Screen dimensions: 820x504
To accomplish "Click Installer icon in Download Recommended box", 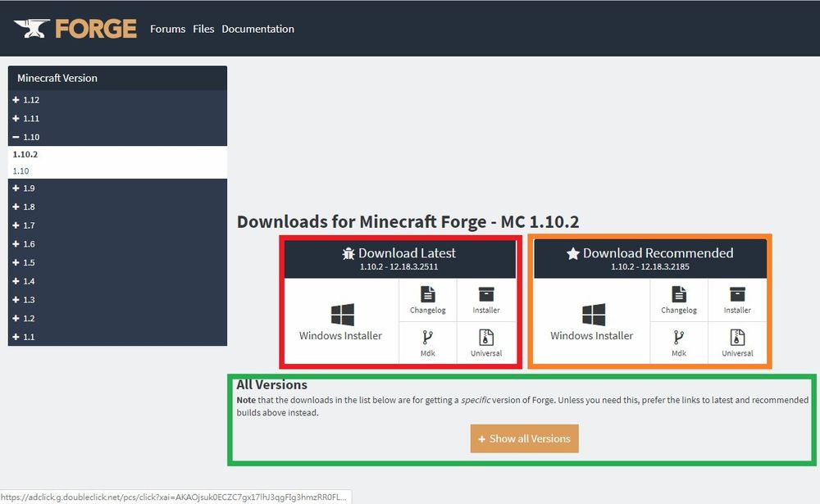I will (x=737, y=294).
